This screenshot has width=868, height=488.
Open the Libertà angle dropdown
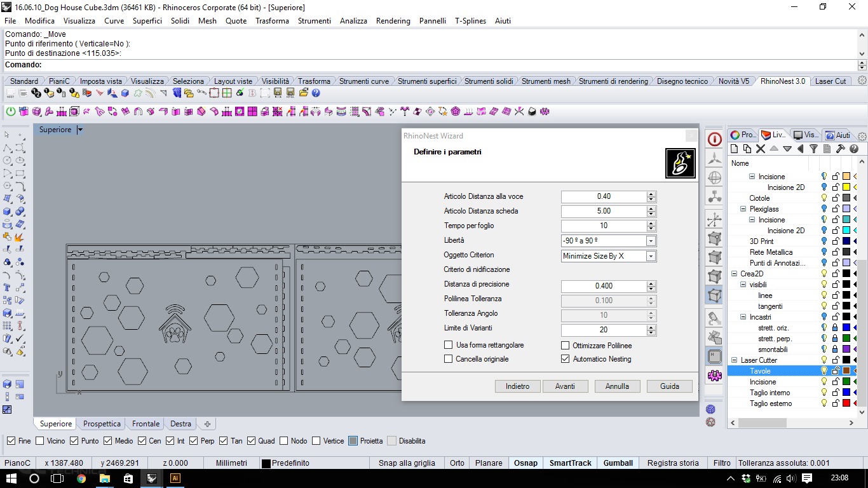coord(651,241)
